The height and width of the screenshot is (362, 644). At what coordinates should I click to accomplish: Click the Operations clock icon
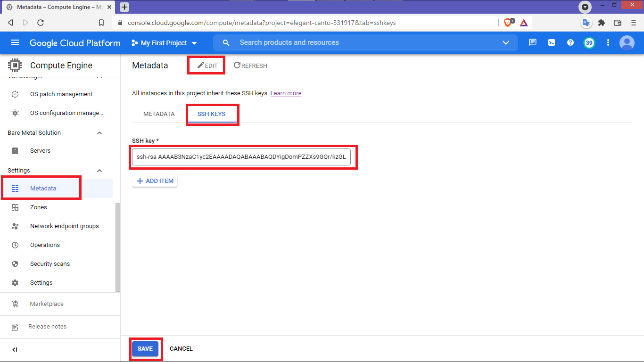[15, 245]
